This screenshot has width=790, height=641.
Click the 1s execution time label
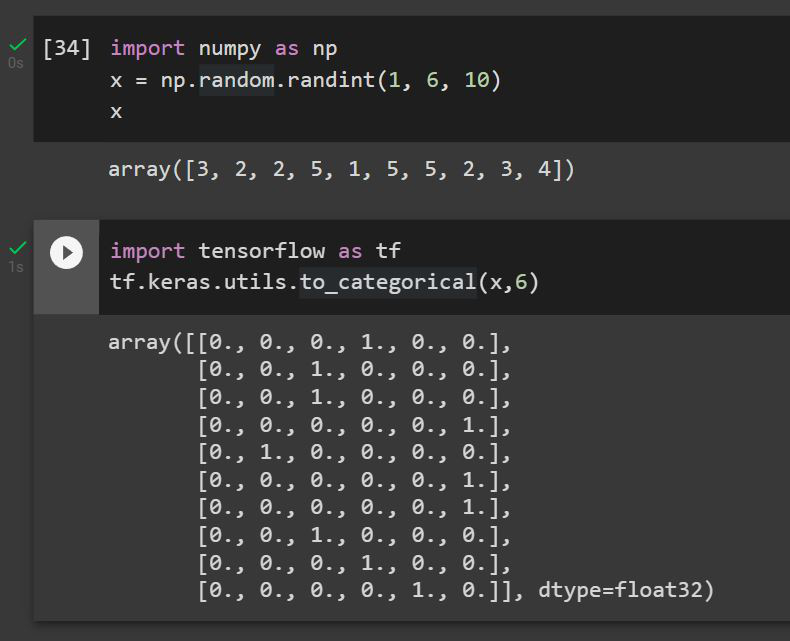[x=14, y=267]
